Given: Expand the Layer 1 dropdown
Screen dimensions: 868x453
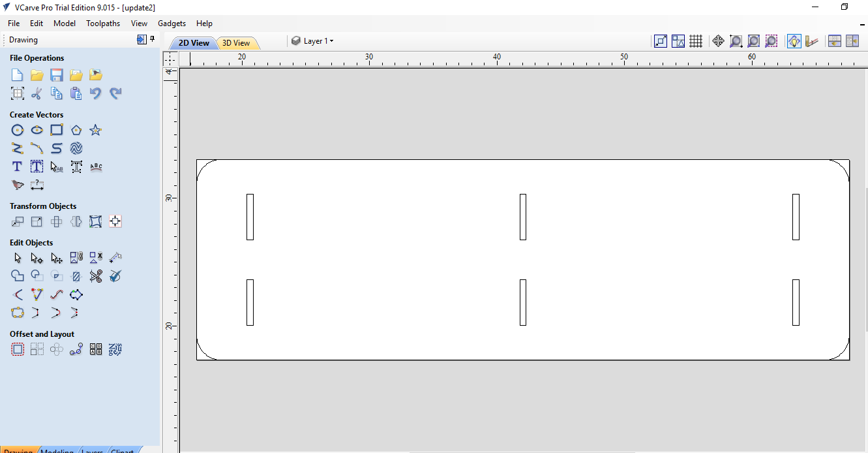Looking at the screenshot, I should [x=312, y=40].
